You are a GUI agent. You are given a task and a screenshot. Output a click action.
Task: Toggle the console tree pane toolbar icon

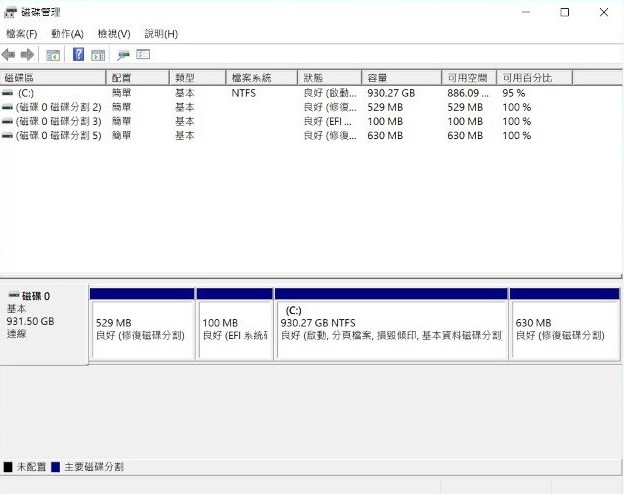[53, 55]
